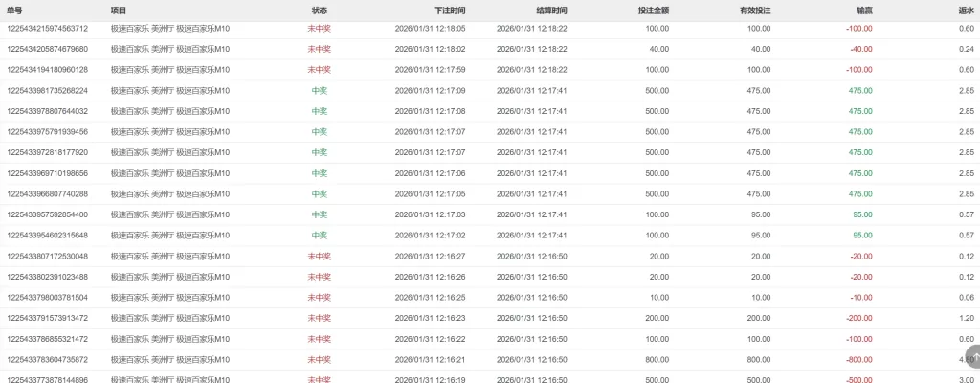This screenshot has height=383, width=980.
Task: Click the 状态 column header
Action: 319,10
